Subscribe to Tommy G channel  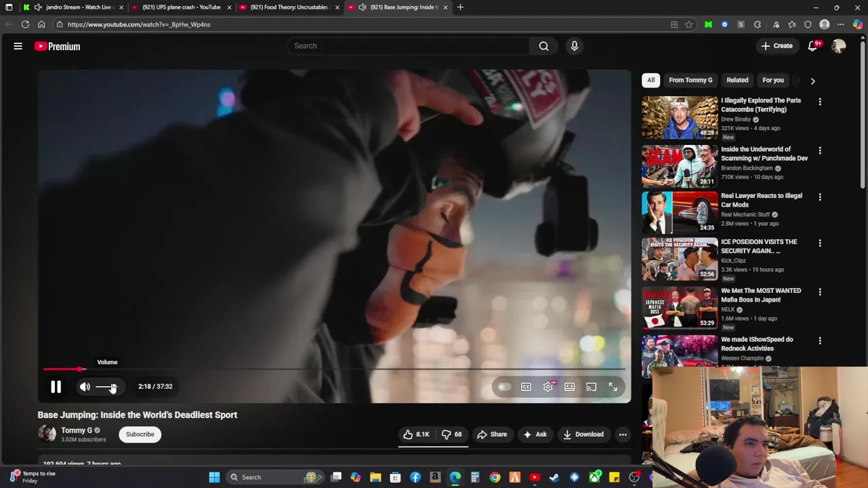pyautogui.click(x=140, y=434)
